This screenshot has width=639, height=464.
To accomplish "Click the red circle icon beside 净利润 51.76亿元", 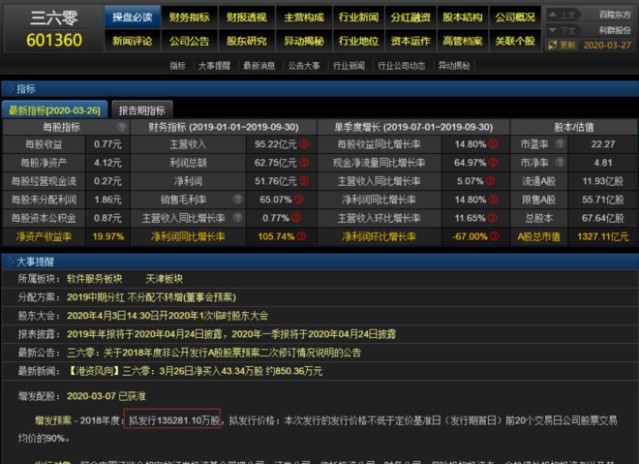I will pos(304,181).
